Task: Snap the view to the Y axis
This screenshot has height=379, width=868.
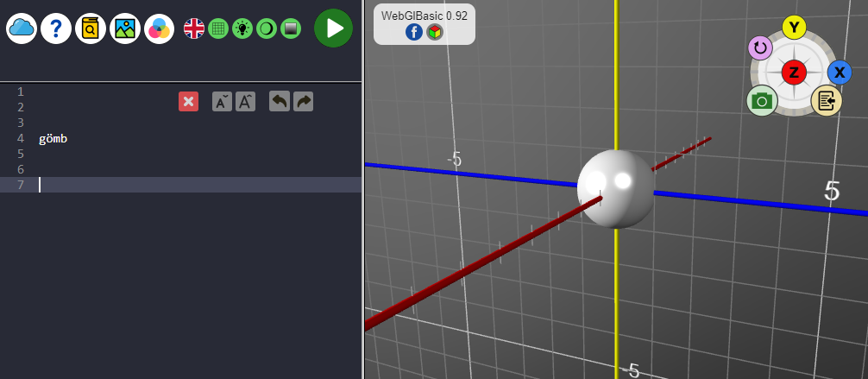Action: coord(794,27)
